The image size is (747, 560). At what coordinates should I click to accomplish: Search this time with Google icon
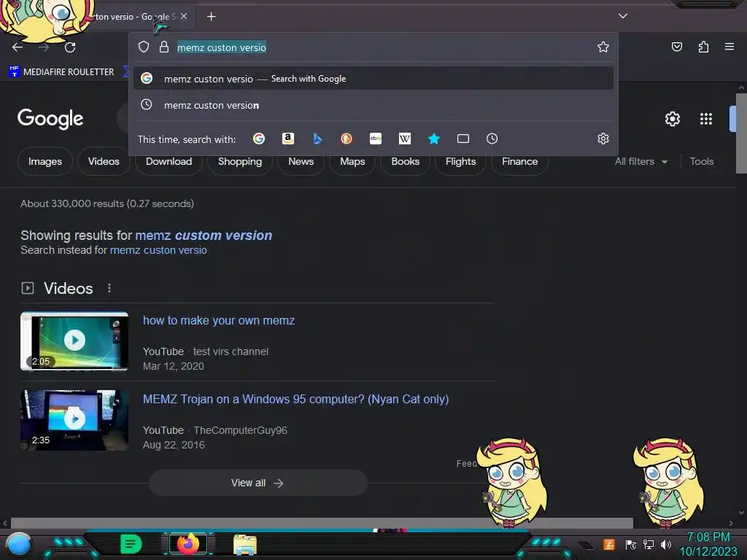click(259, 139)
